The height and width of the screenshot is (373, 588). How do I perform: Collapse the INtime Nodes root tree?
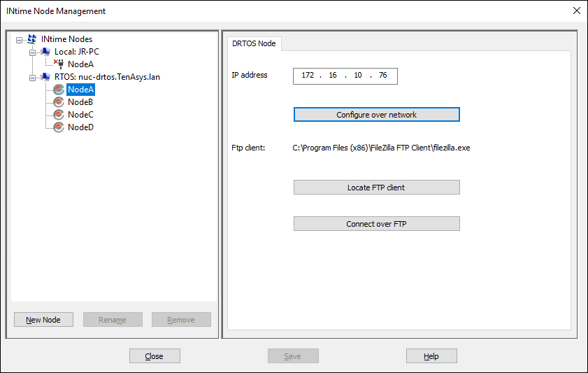point(19,40)
